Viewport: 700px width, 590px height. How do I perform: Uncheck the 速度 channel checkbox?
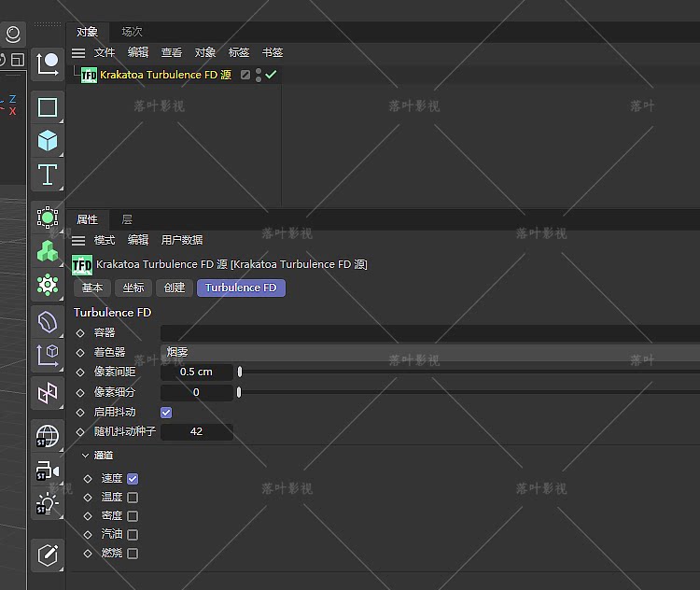133,479
